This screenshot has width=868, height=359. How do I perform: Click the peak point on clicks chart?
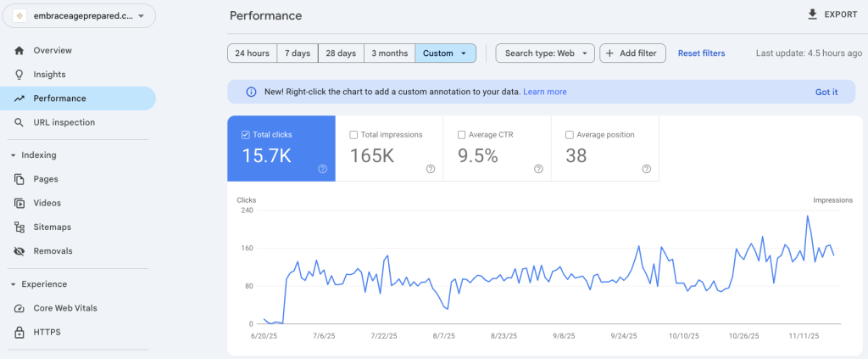click(x=807, y=216)
